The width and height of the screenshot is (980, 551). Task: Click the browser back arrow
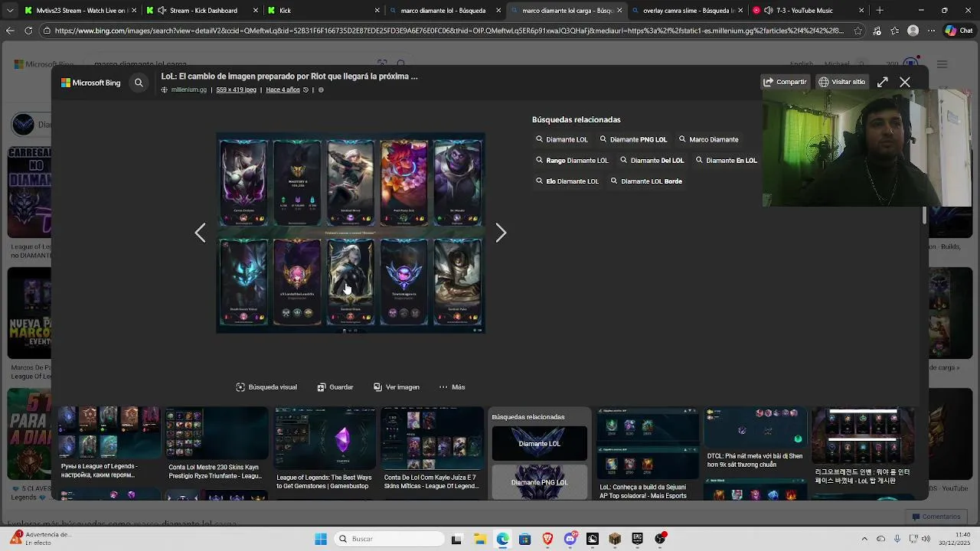(10, 31)
